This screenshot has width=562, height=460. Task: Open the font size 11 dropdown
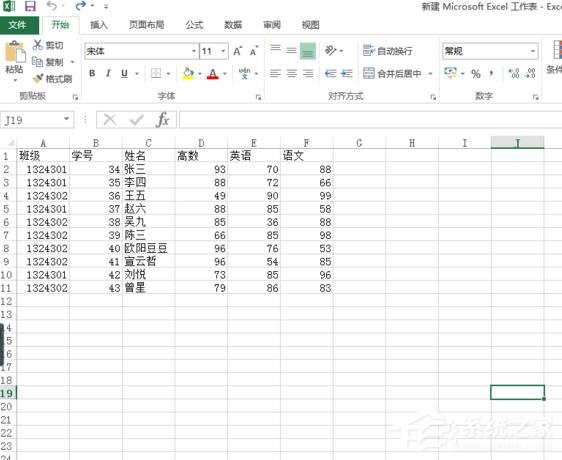(x=223, y=51)
